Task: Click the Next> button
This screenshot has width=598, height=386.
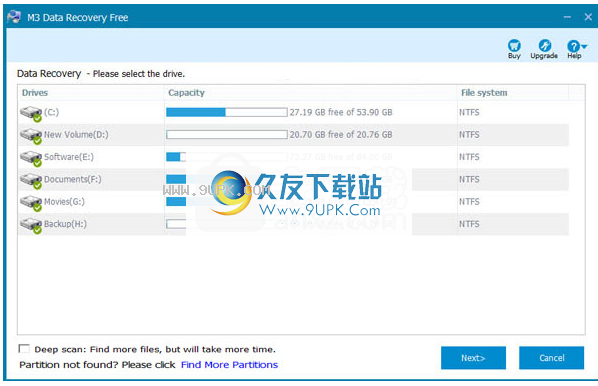Action: point(473,358)
